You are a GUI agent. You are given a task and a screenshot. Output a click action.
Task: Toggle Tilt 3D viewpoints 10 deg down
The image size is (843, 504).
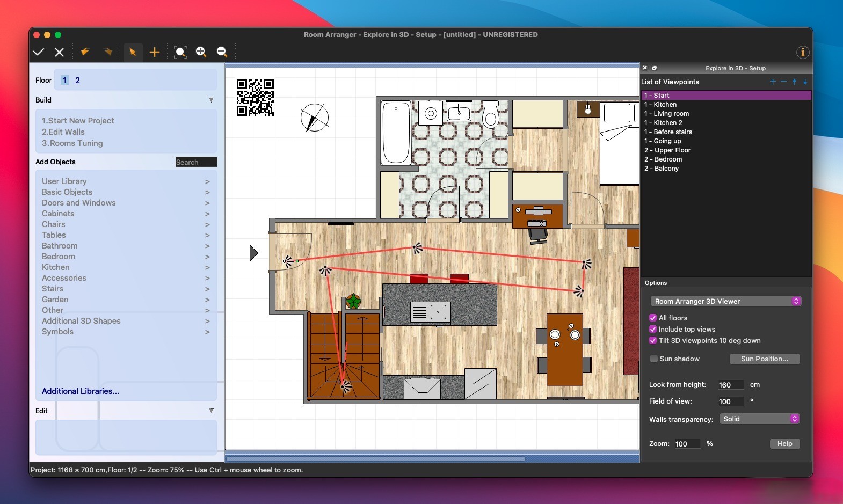[653, 340]
